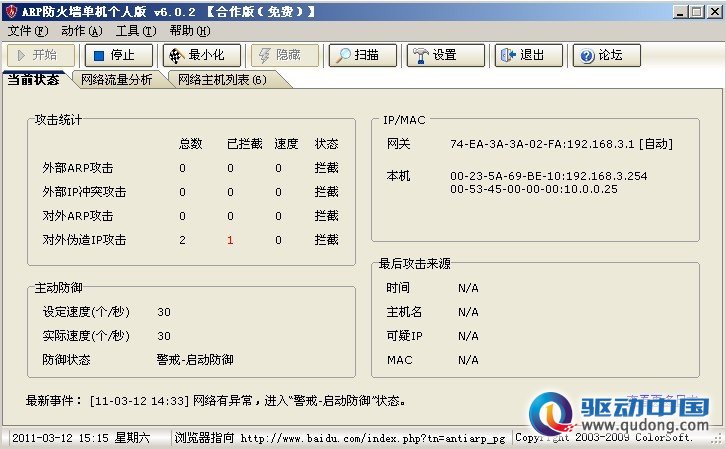Click the 本机 label

(x=399, y=176)
